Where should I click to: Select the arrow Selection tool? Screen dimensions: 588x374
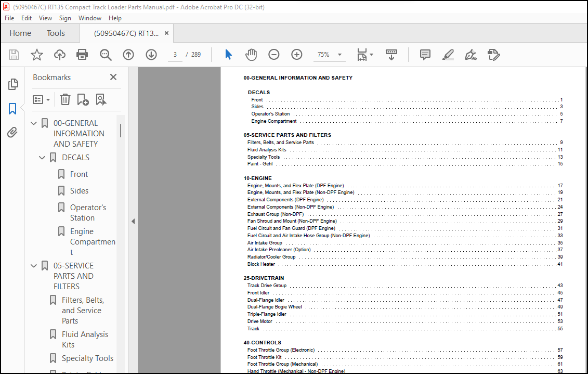[228, 55]
